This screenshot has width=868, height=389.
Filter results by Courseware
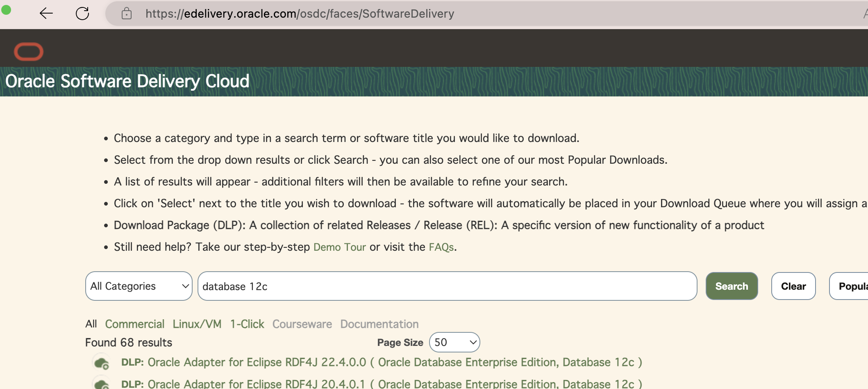click(302, 324)
